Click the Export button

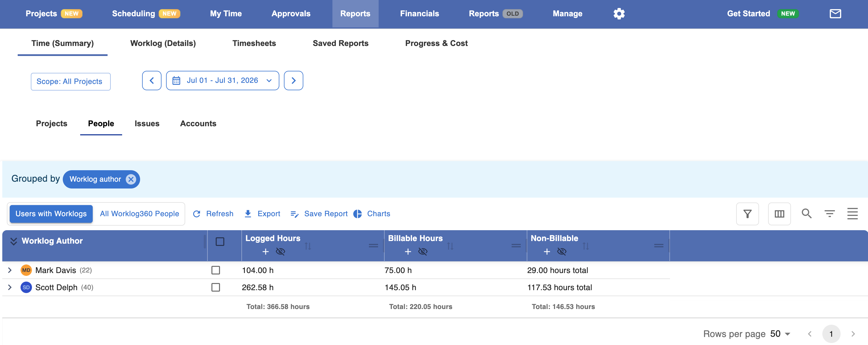[x=262, y=214]
